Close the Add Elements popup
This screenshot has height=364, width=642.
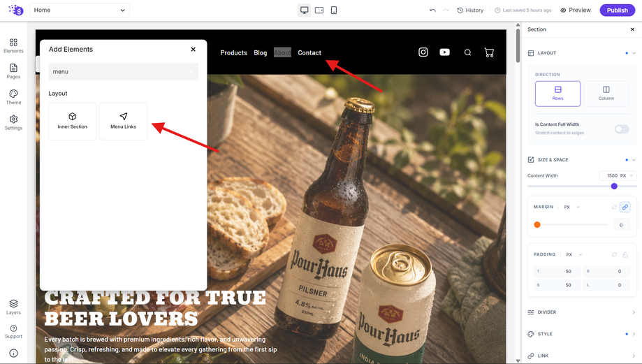tap(194, 49)
